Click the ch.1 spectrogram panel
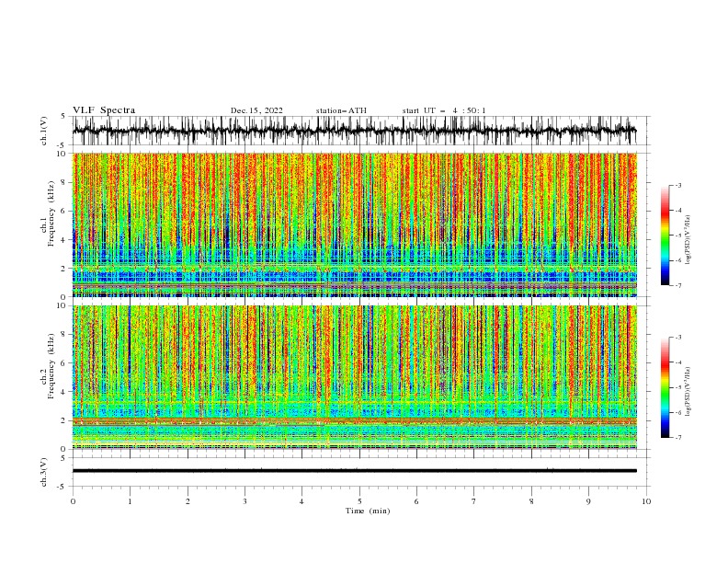728x563 pixels. [354, 224]
